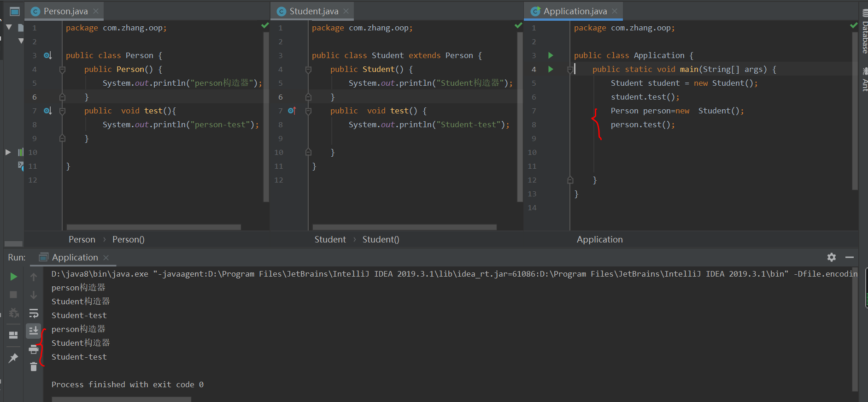Click inspection checkmark in Person.java editor
The width and height of the screenshot is (868, 402).
click(x=265, y=25)
